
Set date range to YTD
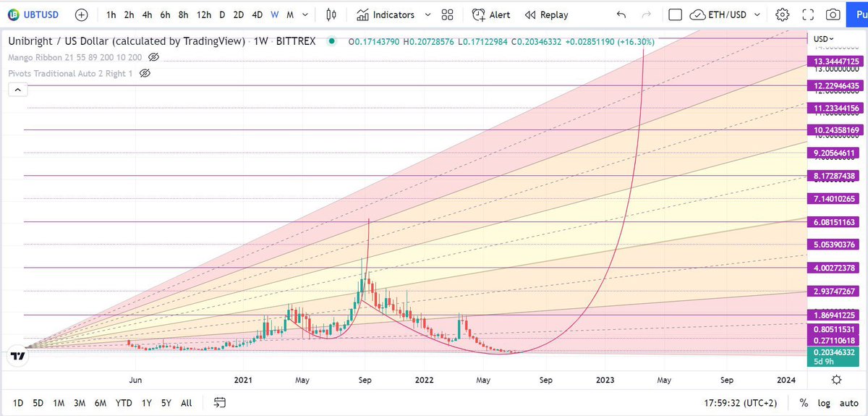pyautogui.click(x=125, y=402)
